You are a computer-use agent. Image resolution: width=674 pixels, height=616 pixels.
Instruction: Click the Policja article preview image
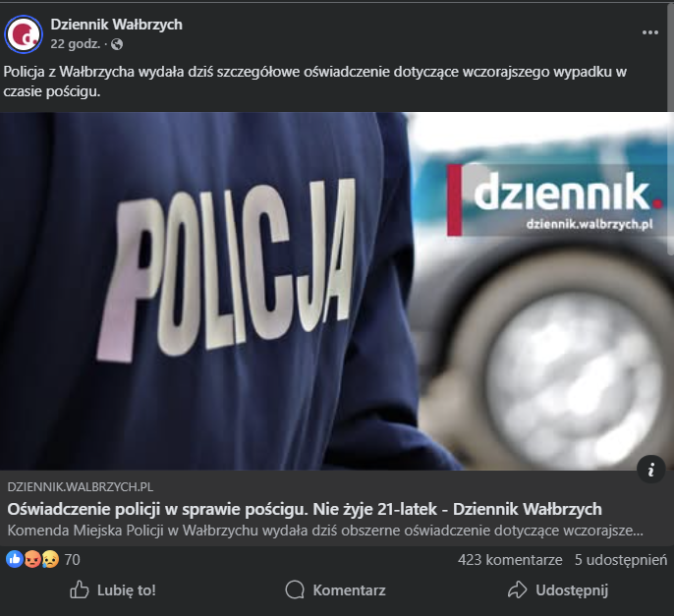click(335, 291)
